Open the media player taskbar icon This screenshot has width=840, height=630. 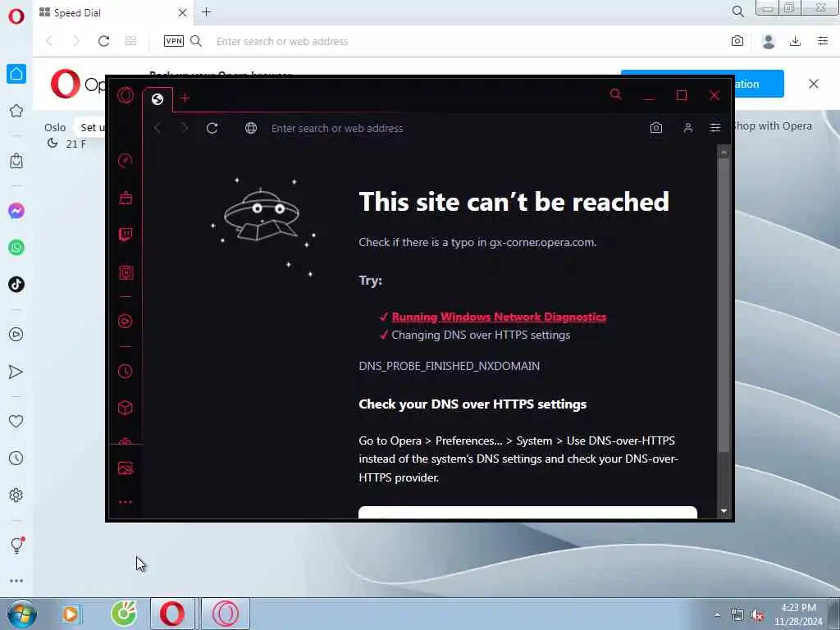click(x=71, y=614)
